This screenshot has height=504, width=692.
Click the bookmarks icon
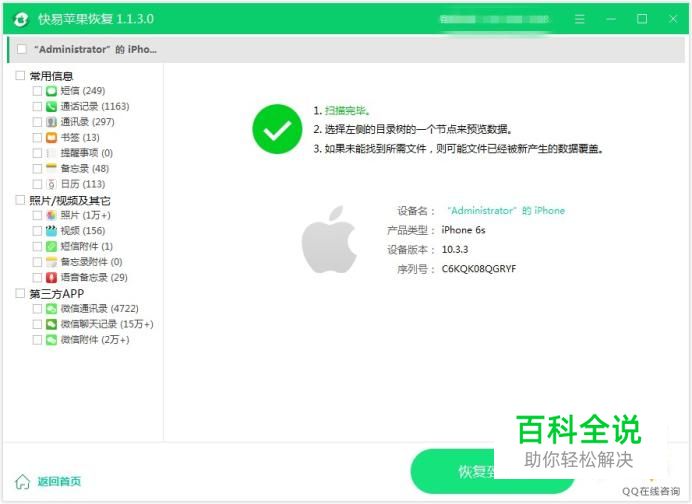click(x=51, y=138)
